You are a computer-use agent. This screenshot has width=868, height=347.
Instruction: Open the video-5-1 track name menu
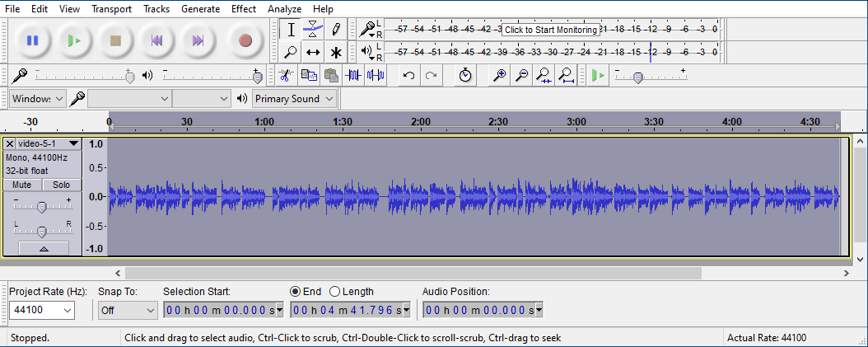(x=49, y=143)
